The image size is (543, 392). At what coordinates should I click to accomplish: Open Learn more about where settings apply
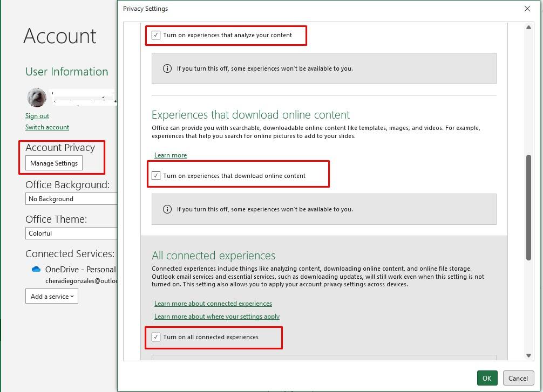[217, 317]
